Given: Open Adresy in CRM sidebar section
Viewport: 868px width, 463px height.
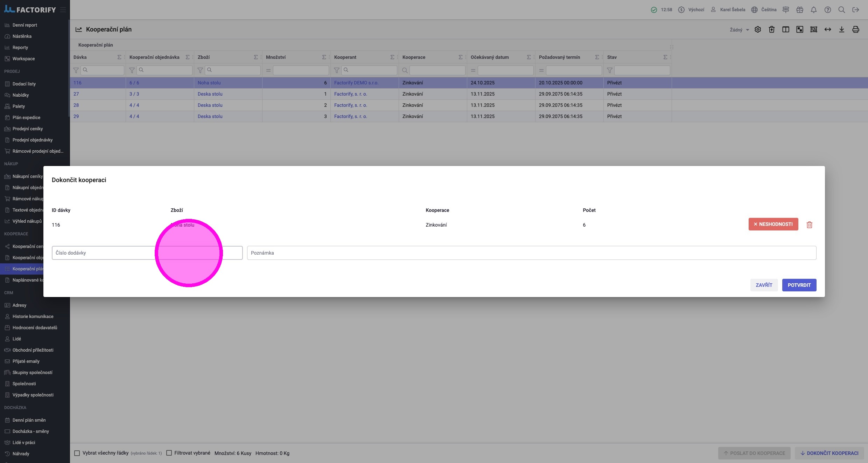Looking at the screenshot, I should [19, 305].
